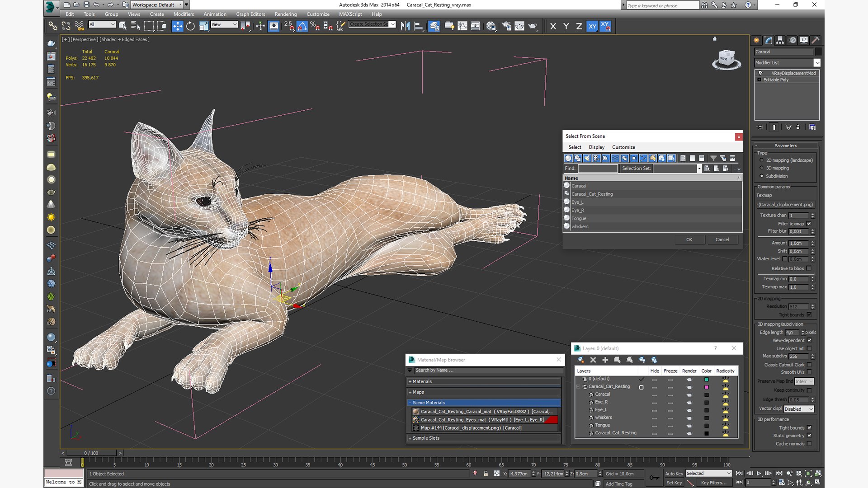Click Delete Layer X icon in Layer dialog
Viewport: 868px width, 488px height.
pyautogui.click(x=593, y=360)
